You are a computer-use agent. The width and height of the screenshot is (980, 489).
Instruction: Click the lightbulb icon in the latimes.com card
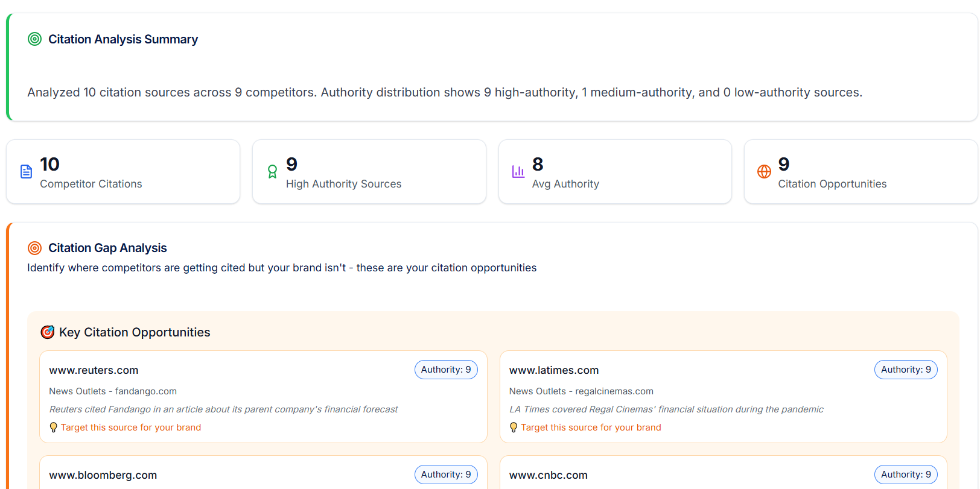coord(514,427)
